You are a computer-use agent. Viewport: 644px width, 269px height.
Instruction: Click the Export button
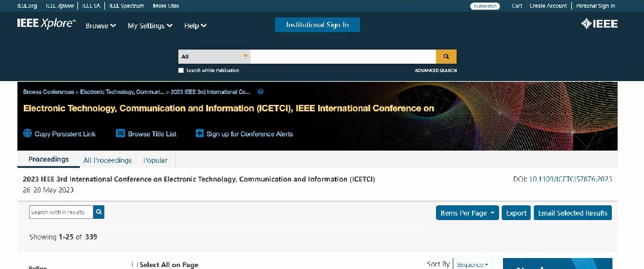point(516,213)
